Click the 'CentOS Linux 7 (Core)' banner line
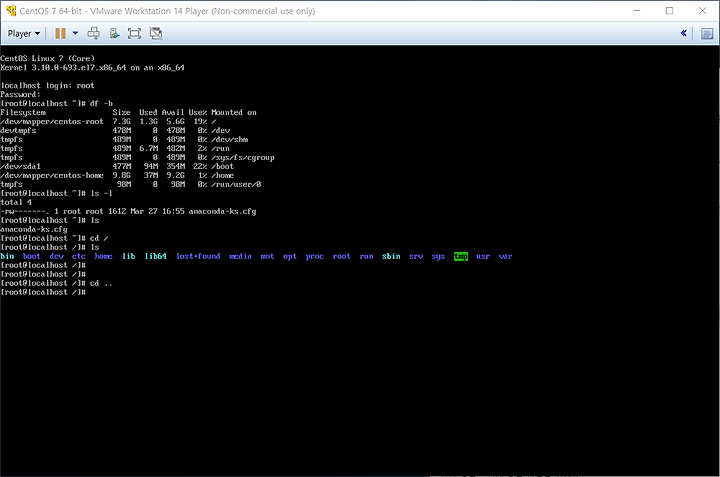The width and height of the screenshot is (720, 477). point(47,58)
